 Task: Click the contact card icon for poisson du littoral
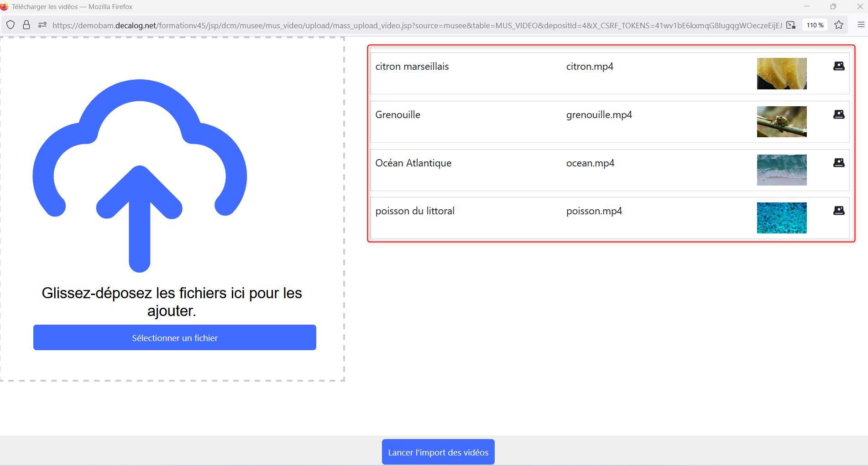(838, 211)
